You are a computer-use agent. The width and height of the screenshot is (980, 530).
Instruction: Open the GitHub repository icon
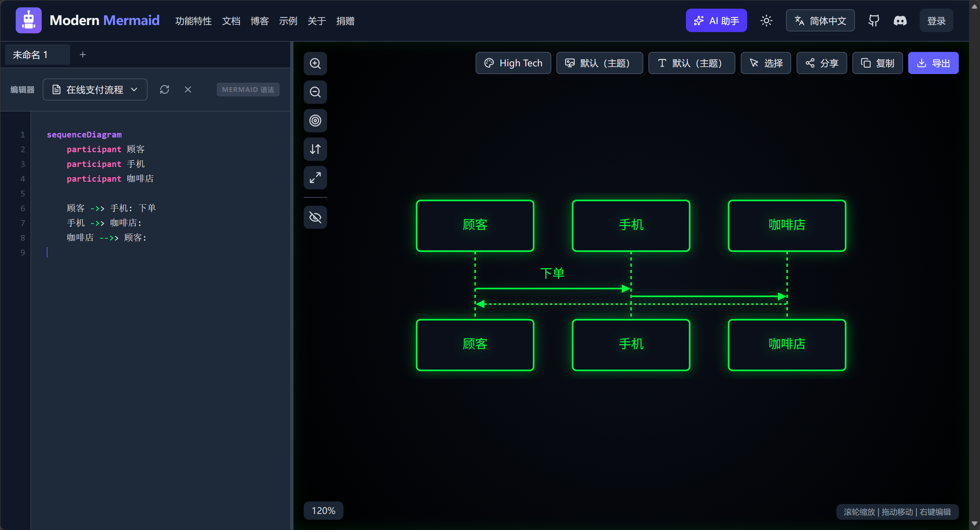coord(874,21)
